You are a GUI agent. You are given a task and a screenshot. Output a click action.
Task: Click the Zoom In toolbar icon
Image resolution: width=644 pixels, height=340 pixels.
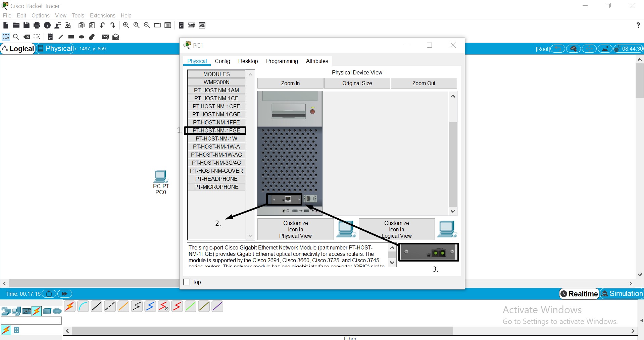[126, 25]
